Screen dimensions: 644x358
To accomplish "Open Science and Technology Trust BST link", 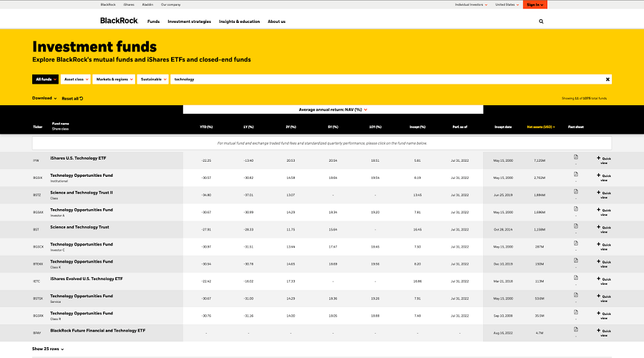I will [x=79, y=227].
